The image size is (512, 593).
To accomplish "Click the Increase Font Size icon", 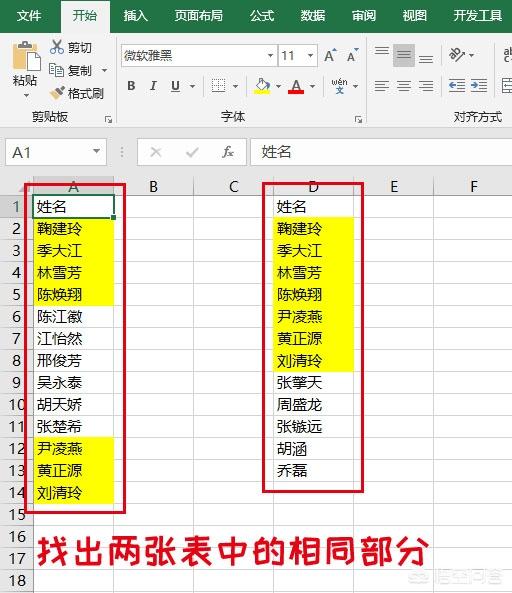I will [330, 56].
